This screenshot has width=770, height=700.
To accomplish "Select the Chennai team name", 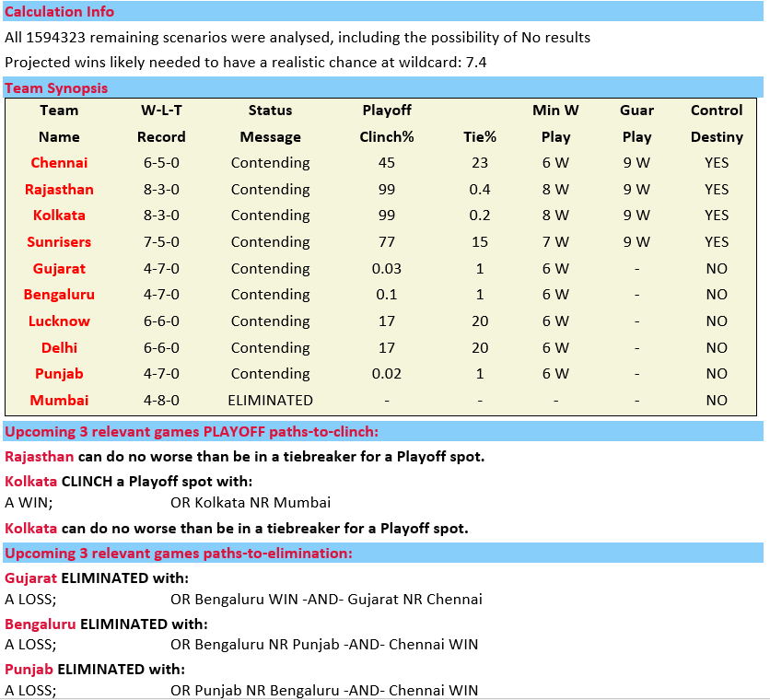I will click(59, 163).
